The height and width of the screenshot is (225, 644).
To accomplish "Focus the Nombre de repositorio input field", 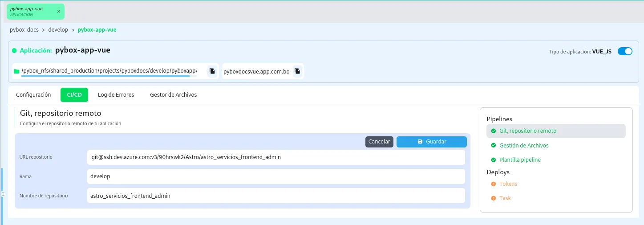I will [276, 196].
